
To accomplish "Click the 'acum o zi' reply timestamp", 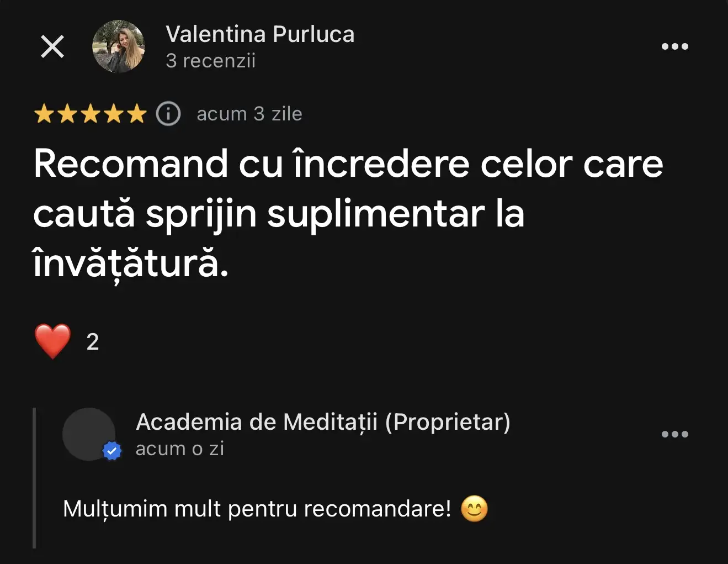I will (180, 449).
